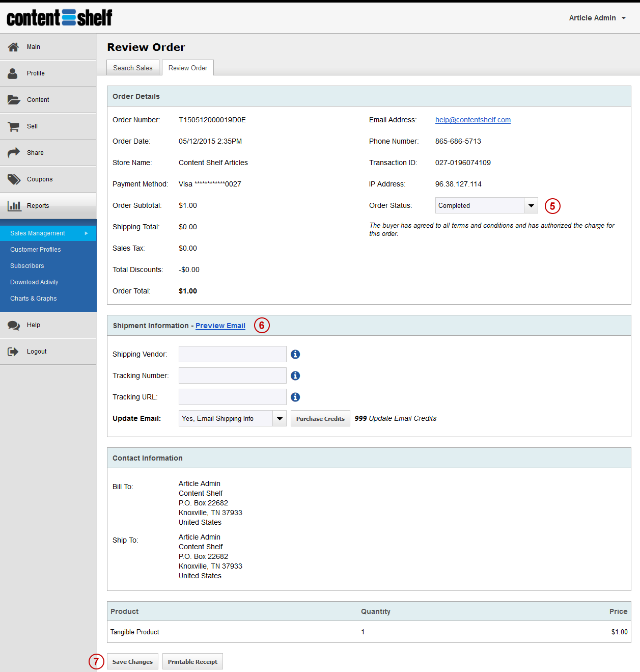The width and height of the screenshot is (640, 672).
Task: Click the Content folder icon
Action: [14, 100]
